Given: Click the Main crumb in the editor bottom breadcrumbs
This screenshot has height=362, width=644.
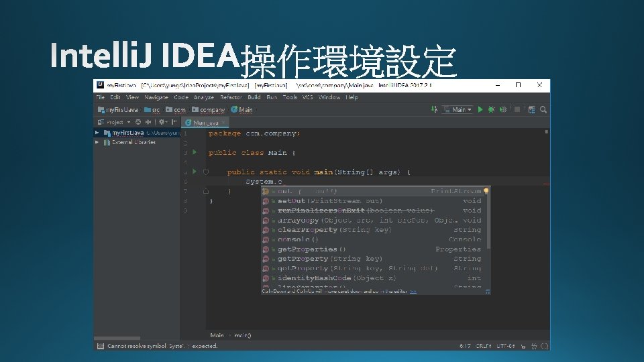Looking at the screenshot, I should [x=217, y=335].
